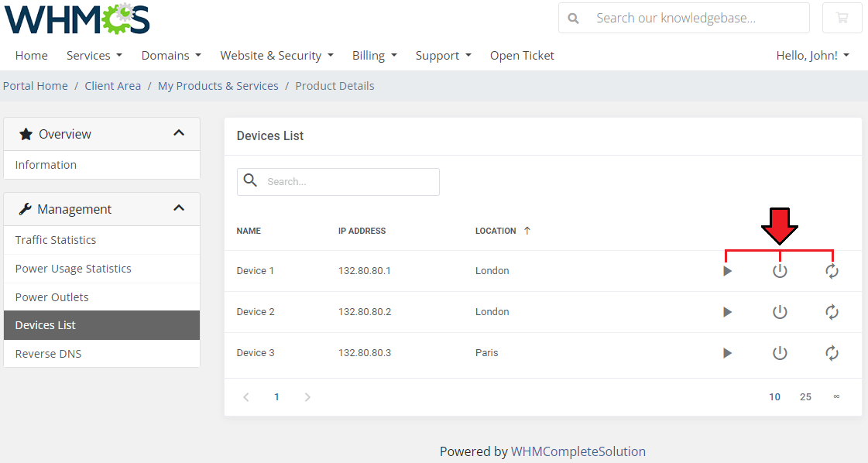The image size is (868, 463).
Task: Open Power Outlets in the sidebar
Action: [102, 297]
